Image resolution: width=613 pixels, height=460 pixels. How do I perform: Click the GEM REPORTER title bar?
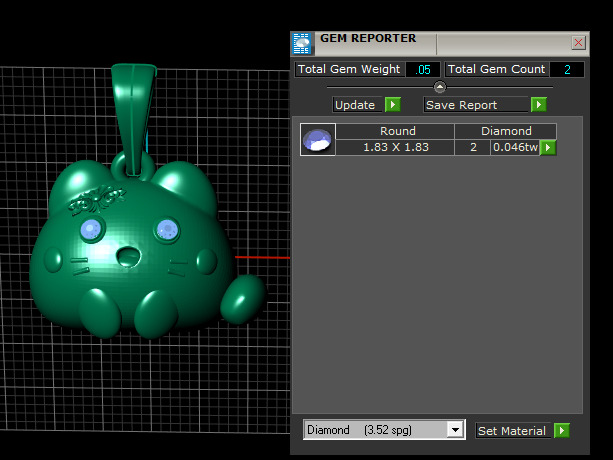(x=442, y=43)
